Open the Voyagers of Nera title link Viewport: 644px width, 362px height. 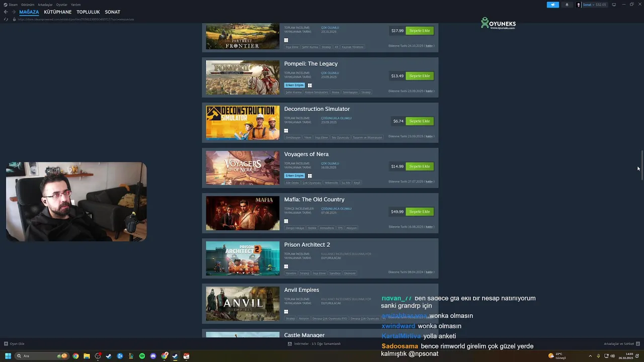[306, 154]
